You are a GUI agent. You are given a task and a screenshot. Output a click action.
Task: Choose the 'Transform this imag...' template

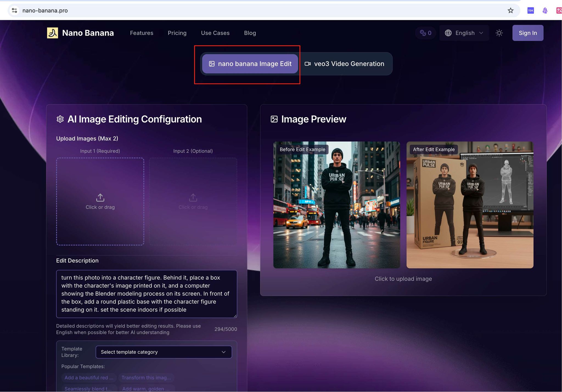click(146, 377)
